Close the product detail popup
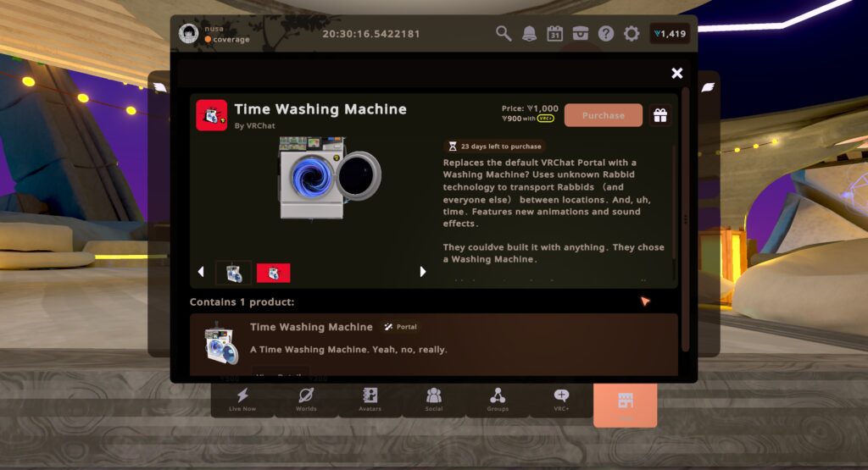This screenshot has width=868, height=470. tap(677, 74)
